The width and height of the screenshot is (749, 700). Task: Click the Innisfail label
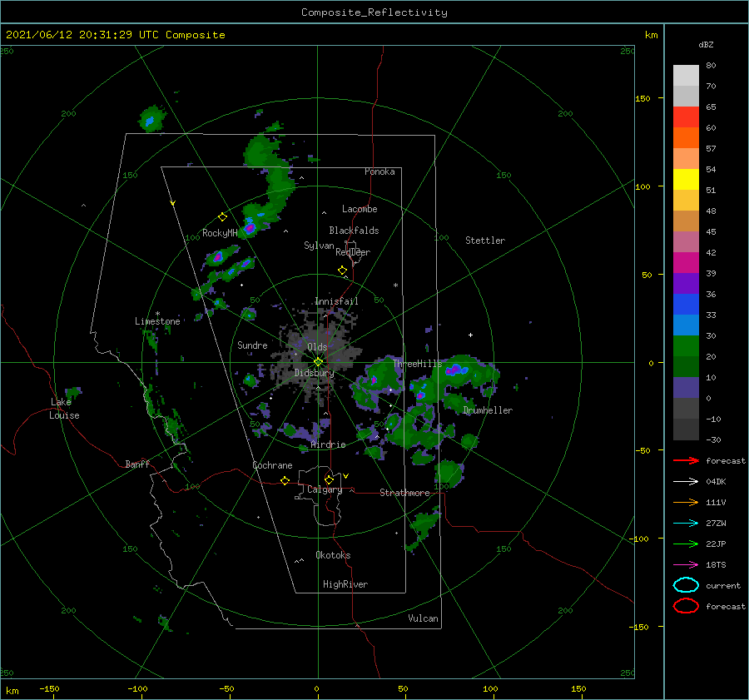(336, 301)
